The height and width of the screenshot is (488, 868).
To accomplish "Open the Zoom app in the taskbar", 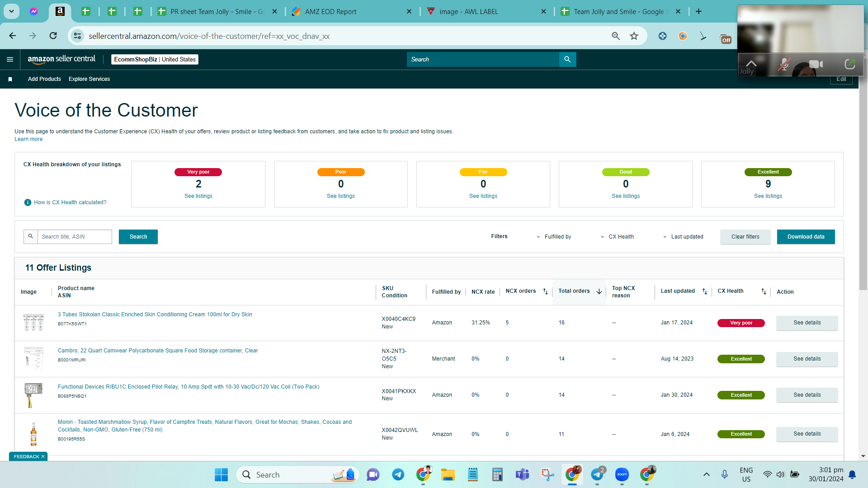I will click(622, 474).
